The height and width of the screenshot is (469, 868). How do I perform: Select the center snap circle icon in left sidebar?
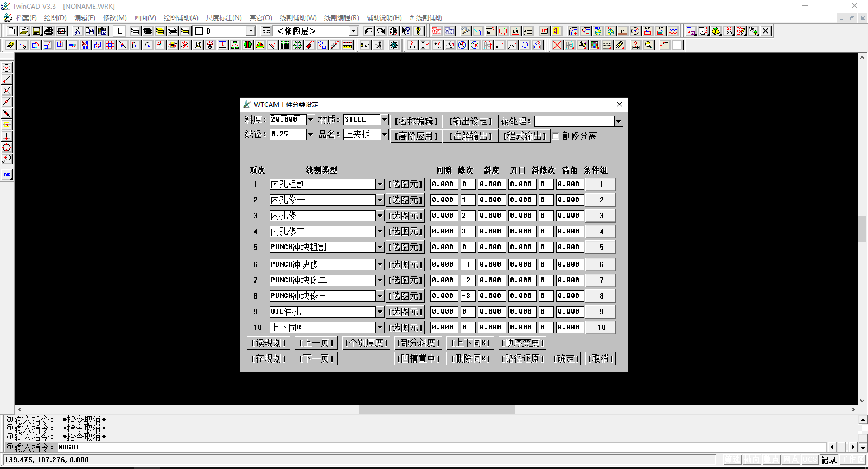point(7,68)
